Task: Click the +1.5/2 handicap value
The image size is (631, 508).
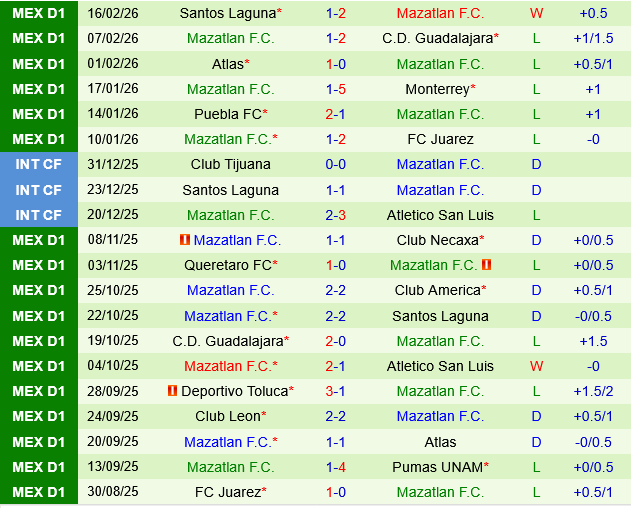Action: click(x=593, y=391)
